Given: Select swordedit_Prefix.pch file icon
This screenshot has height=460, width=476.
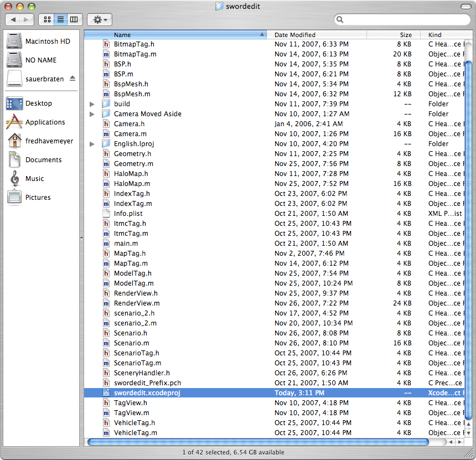Looking at the screenshot, I should click(x=106, y=383).
